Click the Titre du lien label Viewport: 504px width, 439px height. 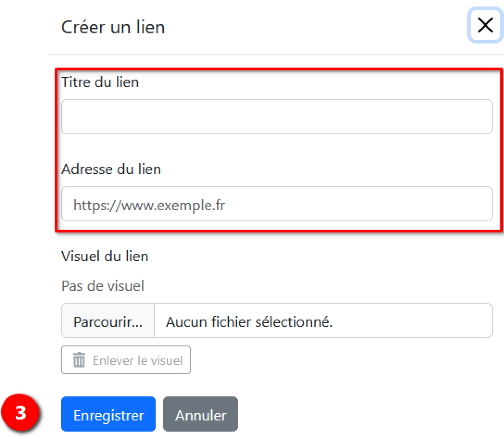point(100,82)
